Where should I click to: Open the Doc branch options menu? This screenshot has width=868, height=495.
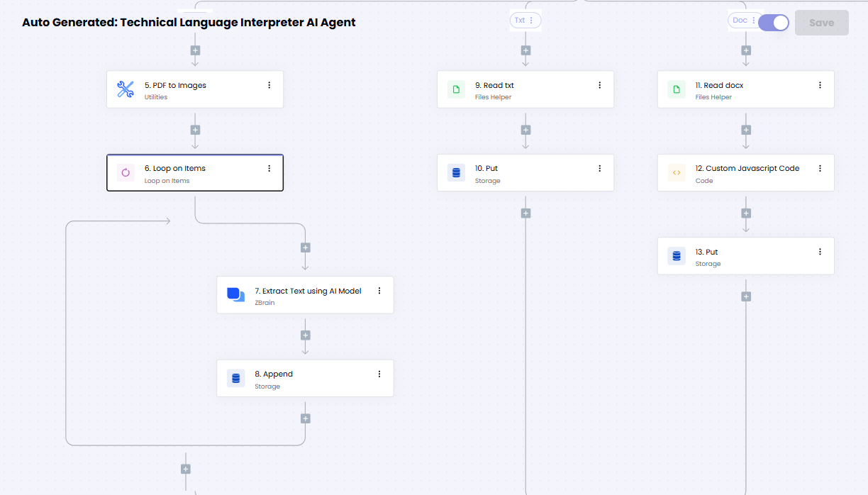click(x=754, y=21)
